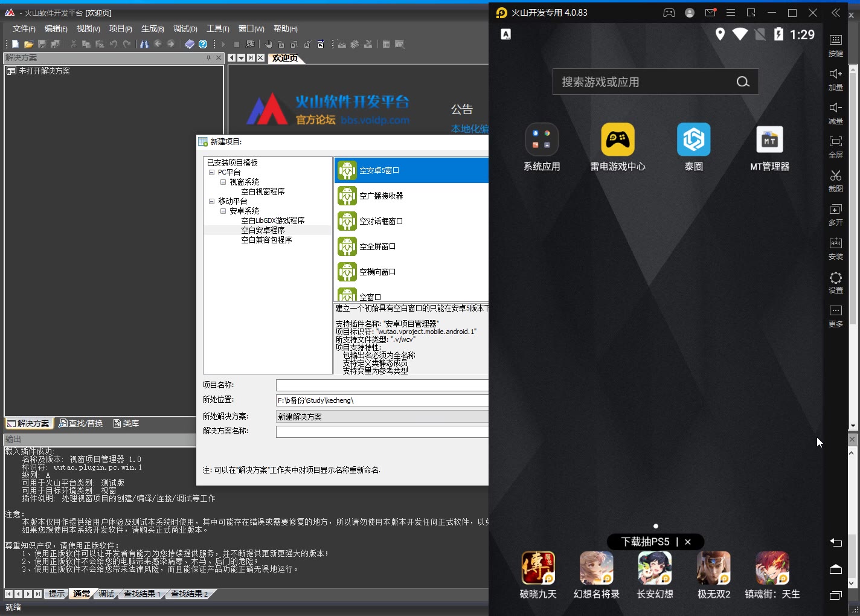
Task: Switch to the 调试 output tab
Action: pos(106,594)
